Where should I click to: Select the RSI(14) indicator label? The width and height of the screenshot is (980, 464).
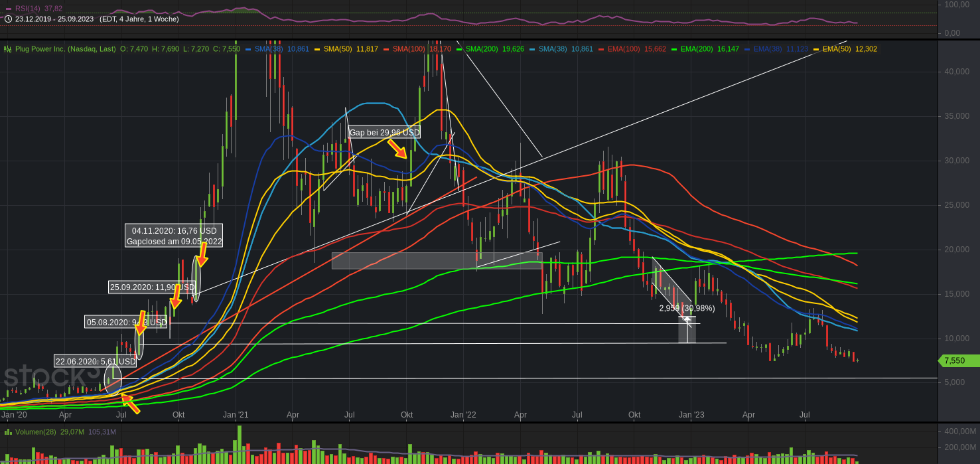pyautogui.click(x=28, y=8)
